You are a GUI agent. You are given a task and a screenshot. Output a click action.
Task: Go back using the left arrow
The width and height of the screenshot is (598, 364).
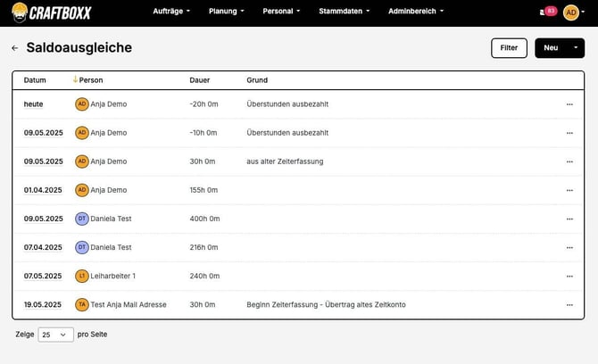[14, 48]
